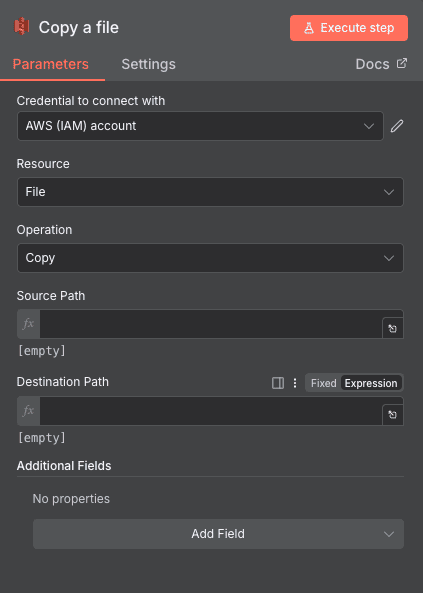This screenshot has height=593, width=423.
Task: Click the Source Path fx icon
Action: (28, 324)
